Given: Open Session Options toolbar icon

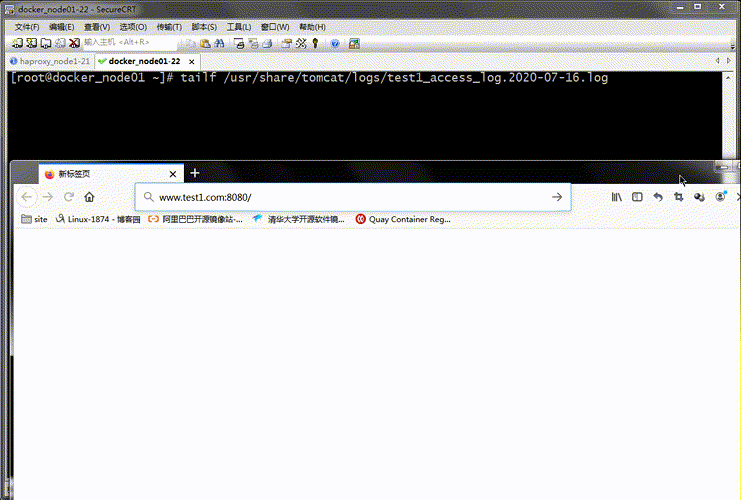Looking at the screenshot, I should (286, 43).
